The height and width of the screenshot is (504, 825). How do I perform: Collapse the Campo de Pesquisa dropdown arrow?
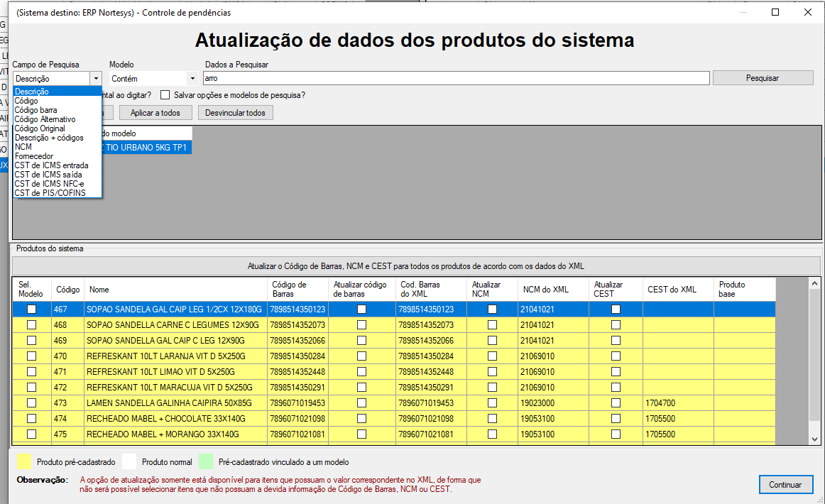[96, 78]
